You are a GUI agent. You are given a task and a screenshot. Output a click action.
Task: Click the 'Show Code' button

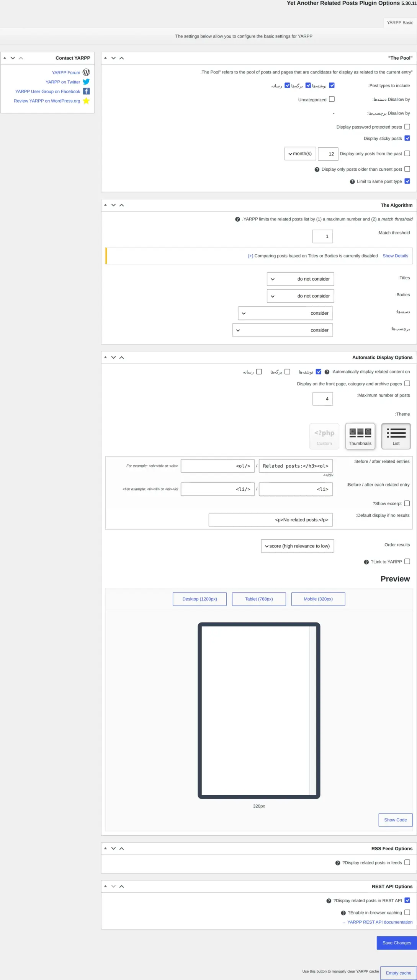pos(396,820)
